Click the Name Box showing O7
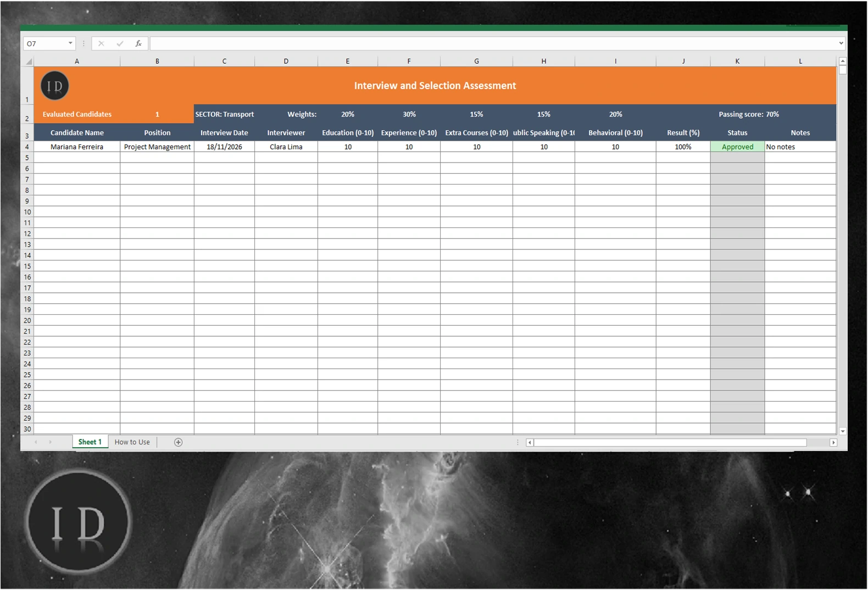Screen dimensions: 868x590 click(45, 43)
